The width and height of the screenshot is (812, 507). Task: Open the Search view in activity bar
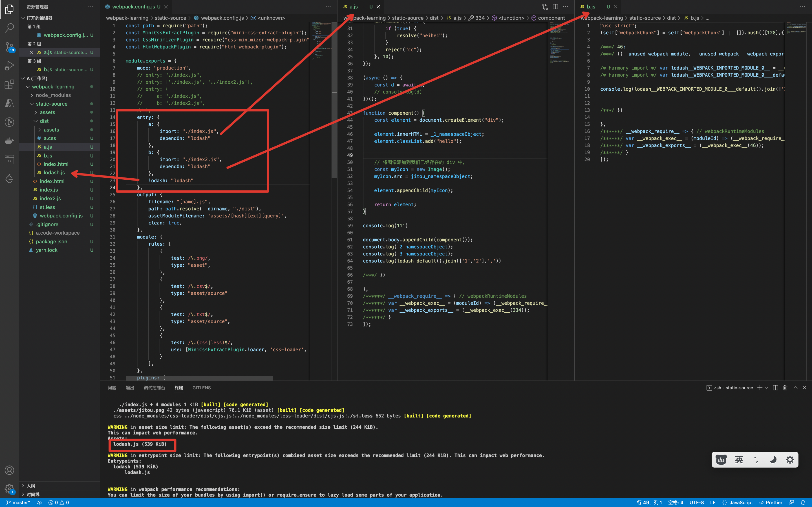click(9, 28)
